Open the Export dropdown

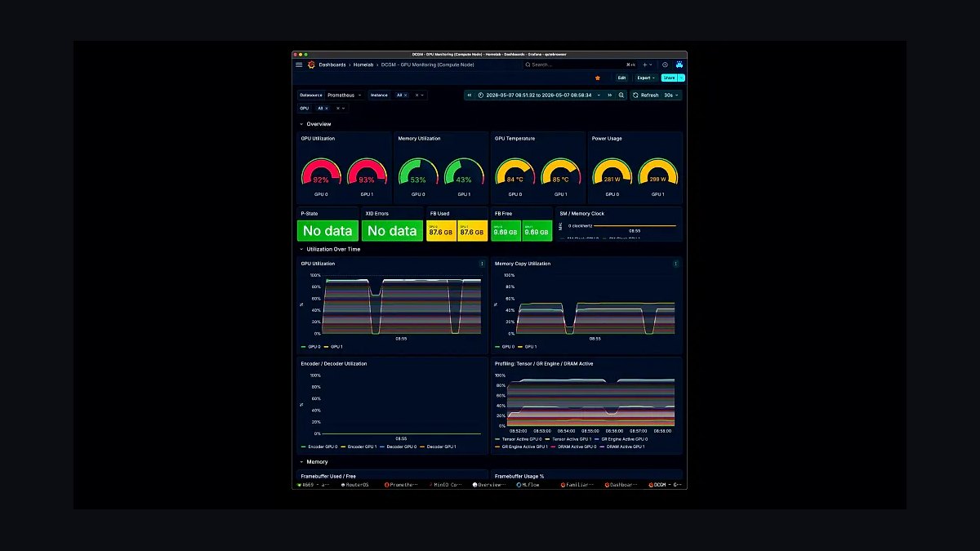[x=646, y=78]
